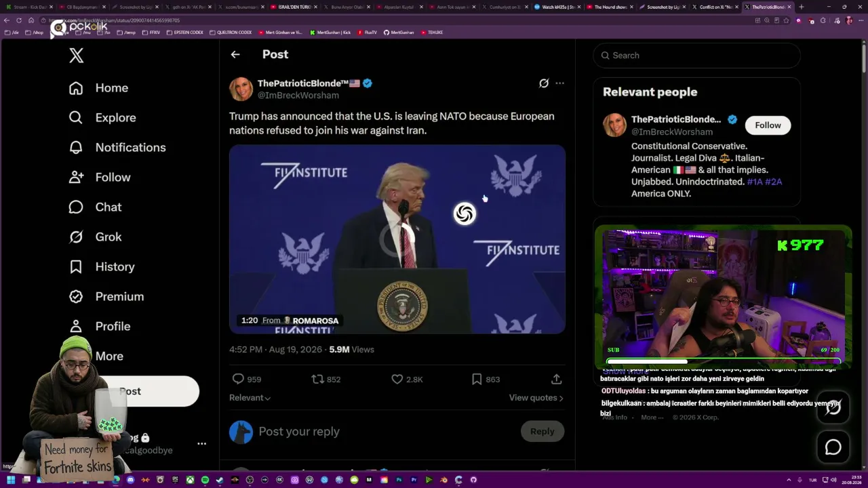Click the share icon on the post
Image resolution: width=868 pixels, height=488 pixels.
pos(556,380)
